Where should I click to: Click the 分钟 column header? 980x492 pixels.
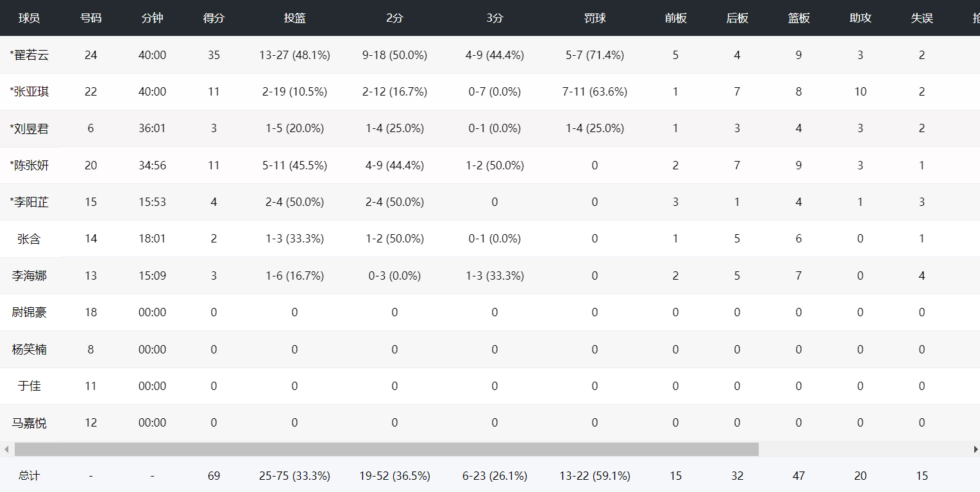pos(152,18)
